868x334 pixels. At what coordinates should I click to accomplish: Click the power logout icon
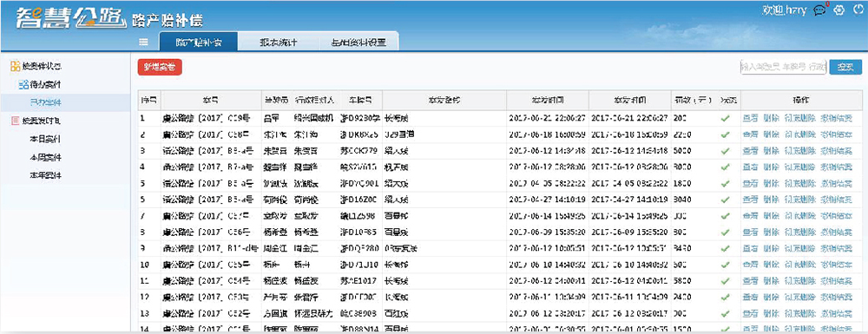(x=858, y=10)
